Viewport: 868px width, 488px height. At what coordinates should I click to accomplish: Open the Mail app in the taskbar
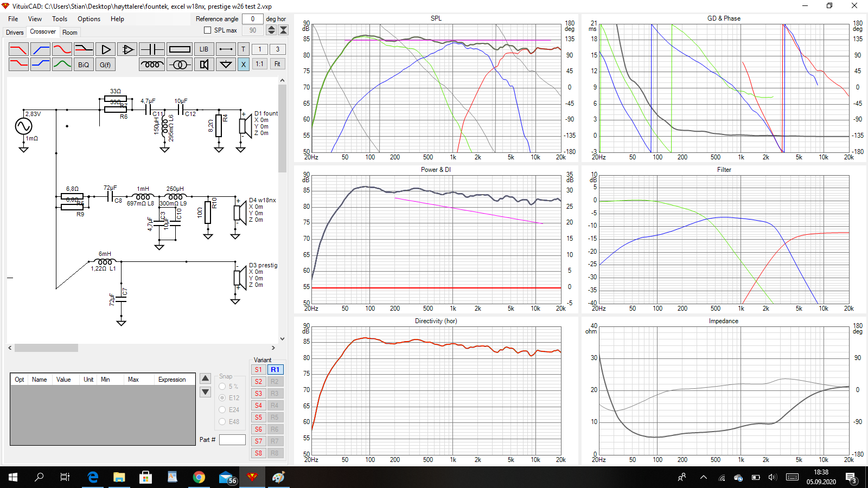(x=227, y=477)
